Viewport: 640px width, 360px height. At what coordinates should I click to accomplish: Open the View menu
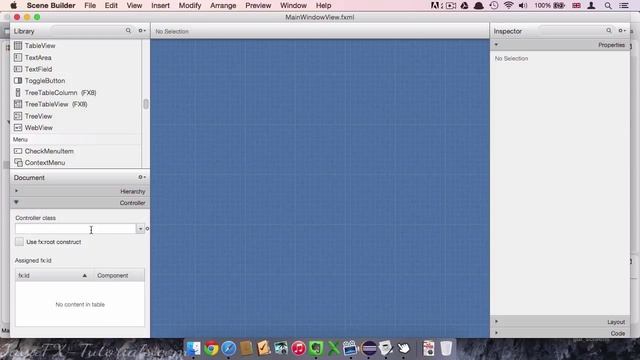point(134,6)
